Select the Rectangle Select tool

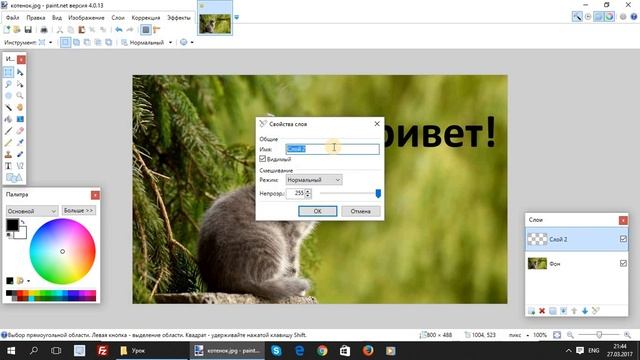[x=8, y=72]
